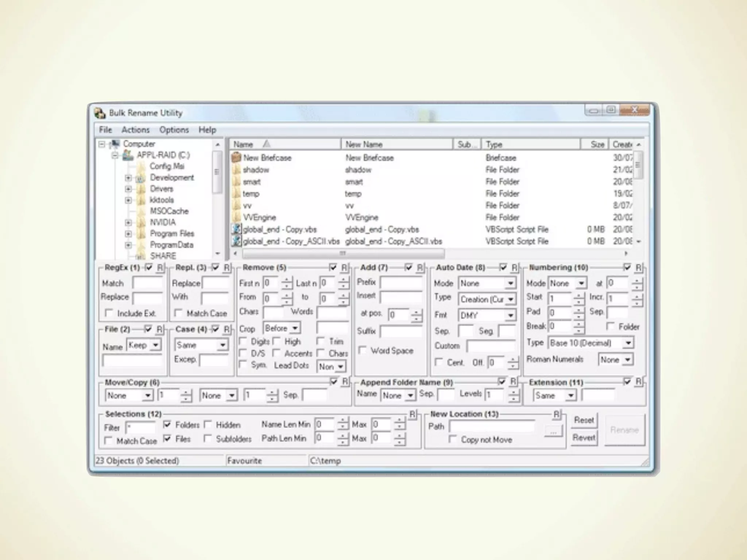Viewport: 747px width, 560px height.
Task: Click the global_end - Copy.vbs script icon
Action: point(236,229)
